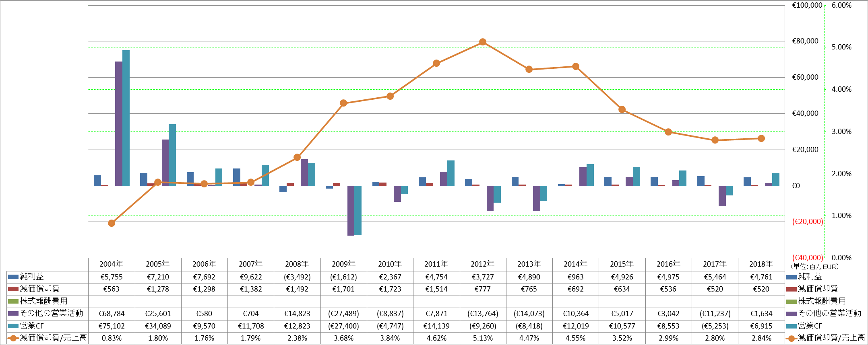Click the orange line marker for 2018
This screenshot has height=345, width=868.
(x=761, y=138)
